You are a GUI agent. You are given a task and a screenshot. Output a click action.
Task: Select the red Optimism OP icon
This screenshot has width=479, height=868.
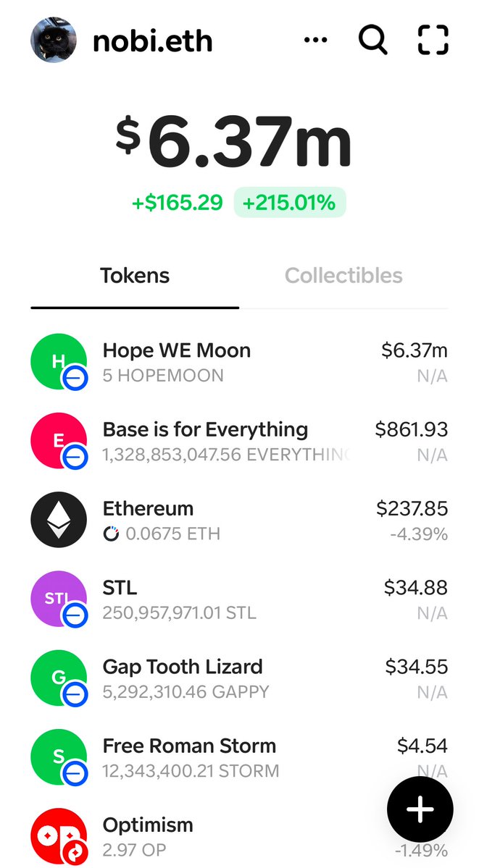click(x=59, y=836)
